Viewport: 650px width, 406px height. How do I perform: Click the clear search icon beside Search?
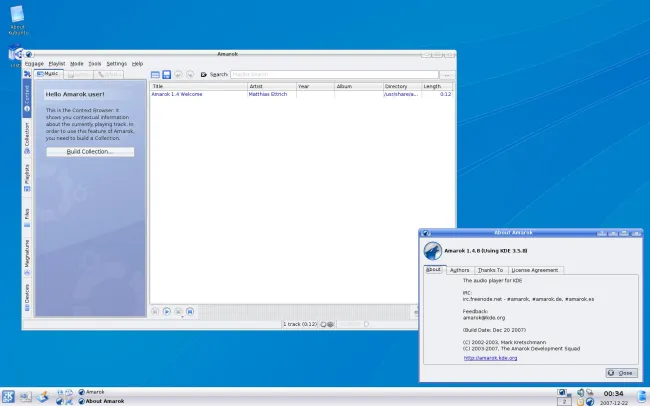click(x=204, y=75)
